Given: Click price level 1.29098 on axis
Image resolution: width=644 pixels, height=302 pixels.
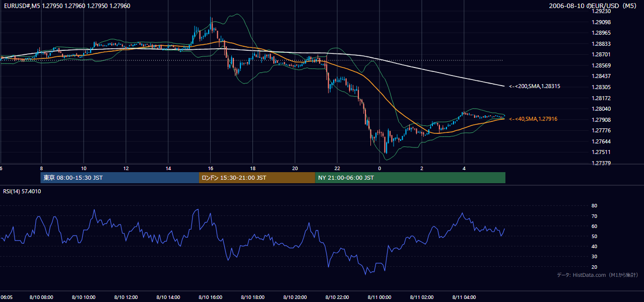Looking at the screenshot, I should tap(602, 22).
